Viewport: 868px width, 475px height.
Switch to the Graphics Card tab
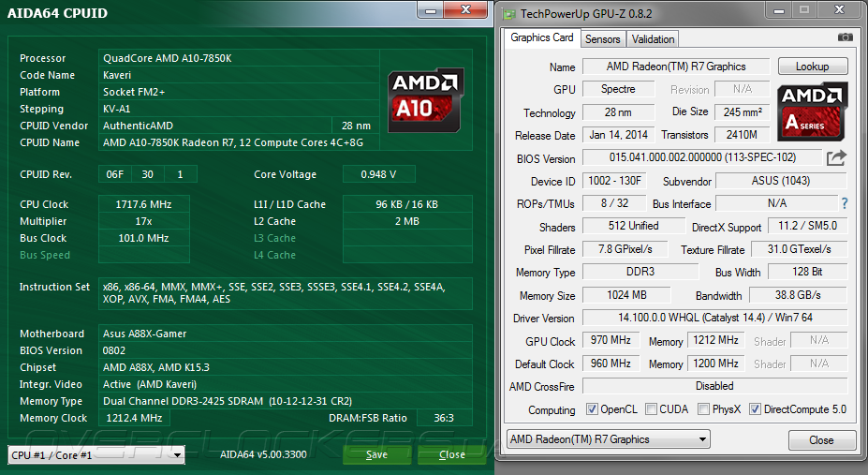coord(541,37)
